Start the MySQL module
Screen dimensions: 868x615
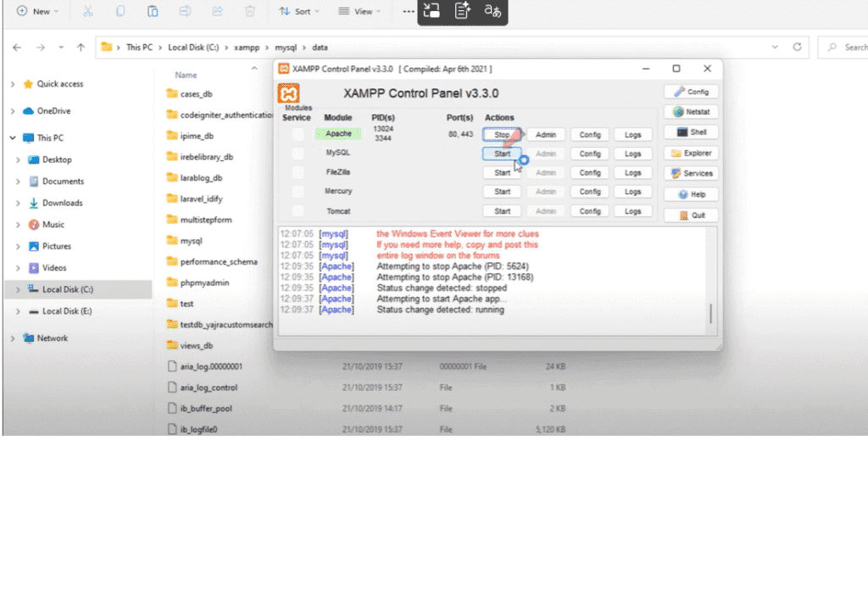[502, 154]
